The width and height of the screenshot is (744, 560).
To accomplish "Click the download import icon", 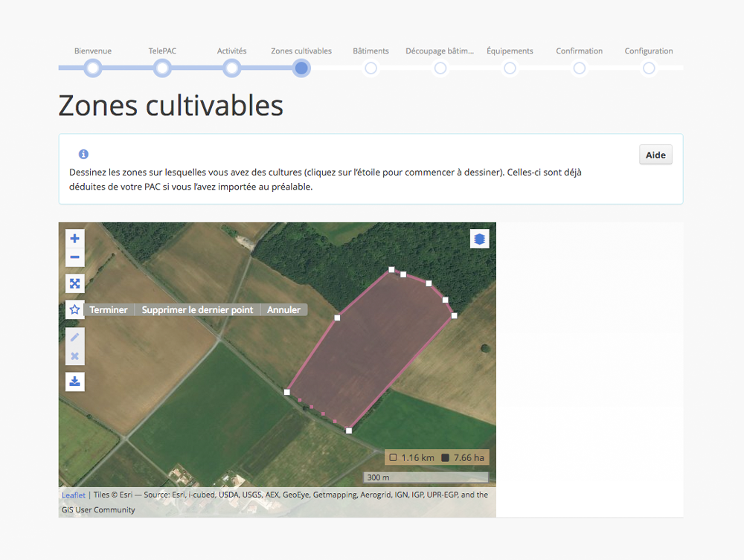I will pos(74,382).
